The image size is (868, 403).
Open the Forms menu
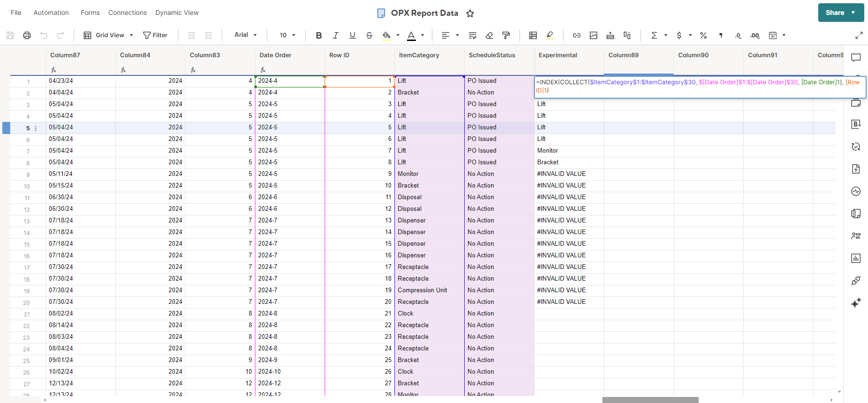tap(90, 13)
